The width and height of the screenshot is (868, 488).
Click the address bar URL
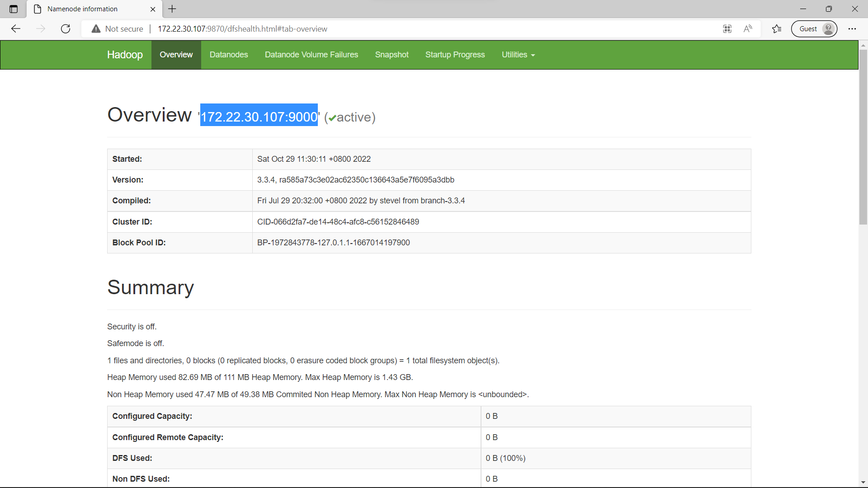[x=243, y=28]
